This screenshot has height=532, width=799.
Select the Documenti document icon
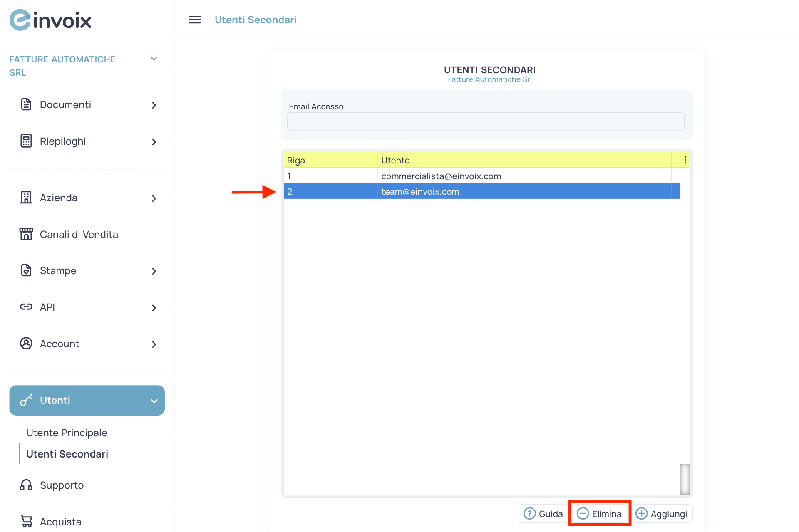point(26,104)
